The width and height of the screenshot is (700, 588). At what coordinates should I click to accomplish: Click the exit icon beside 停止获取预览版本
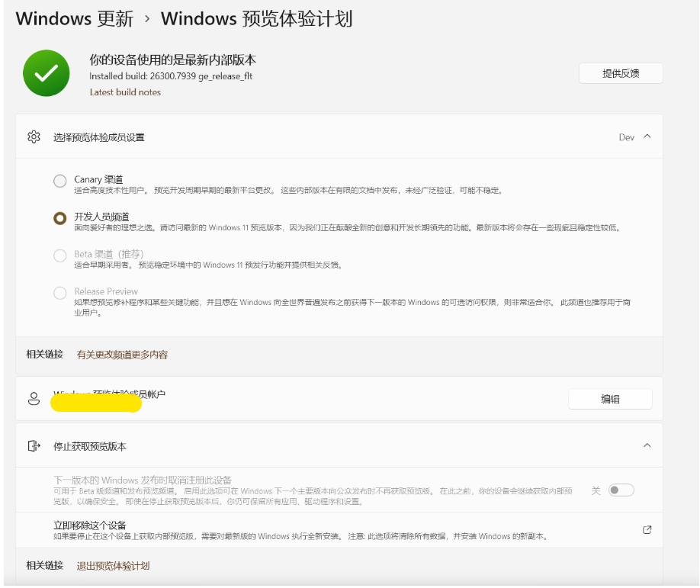(34, 445)
